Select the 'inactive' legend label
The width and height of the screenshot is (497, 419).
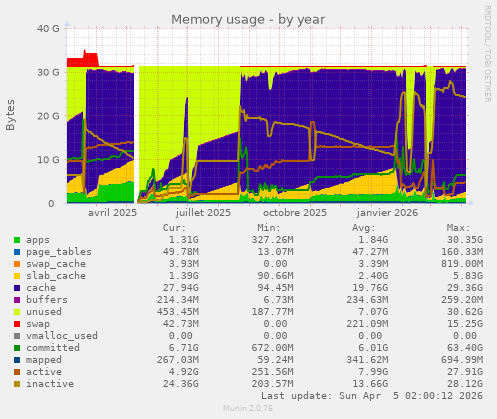click(x=50, y=384)
